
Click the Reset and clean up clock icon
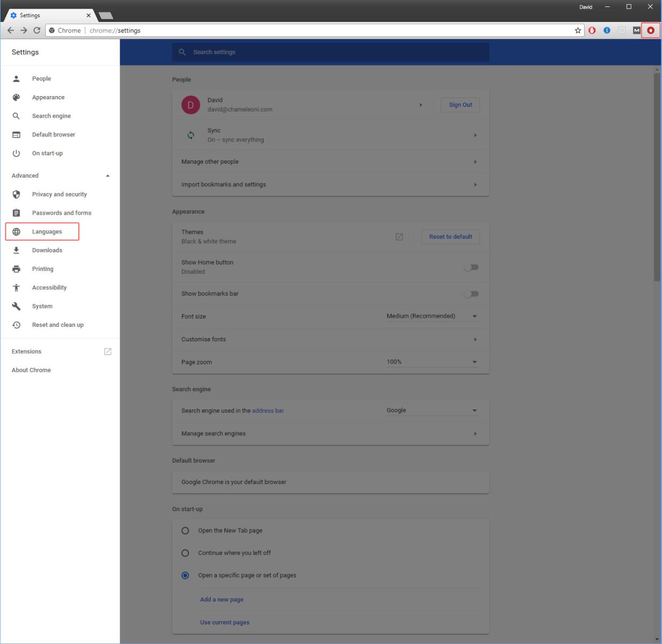(x=16, y=325)
